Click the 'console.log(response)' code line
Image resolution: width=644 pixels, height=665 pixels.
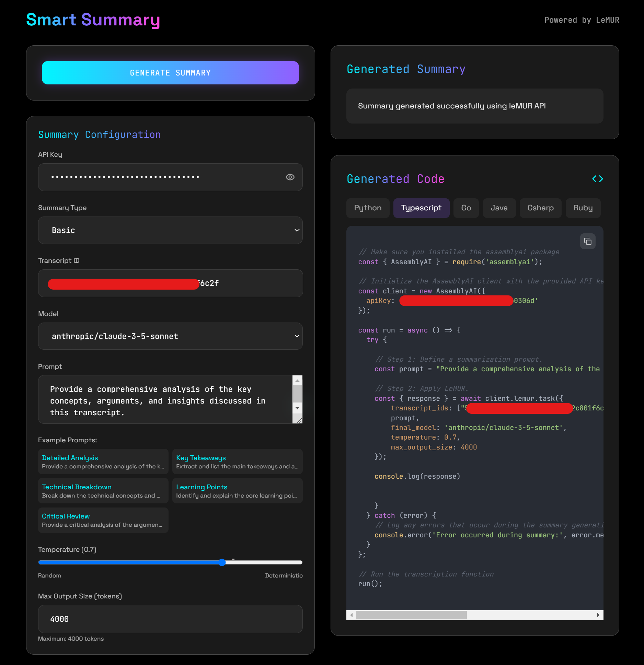pos(417,476)
